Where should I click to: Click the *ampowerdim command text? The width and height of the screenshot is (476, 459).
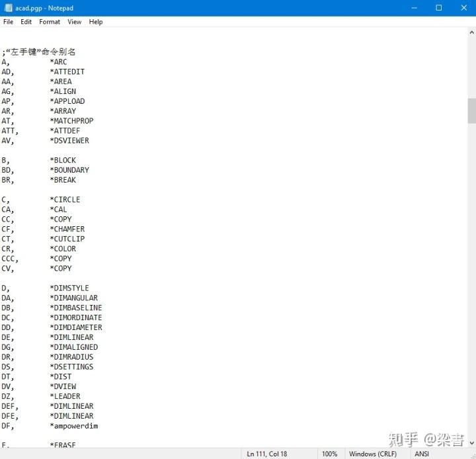tap(74, 426)
